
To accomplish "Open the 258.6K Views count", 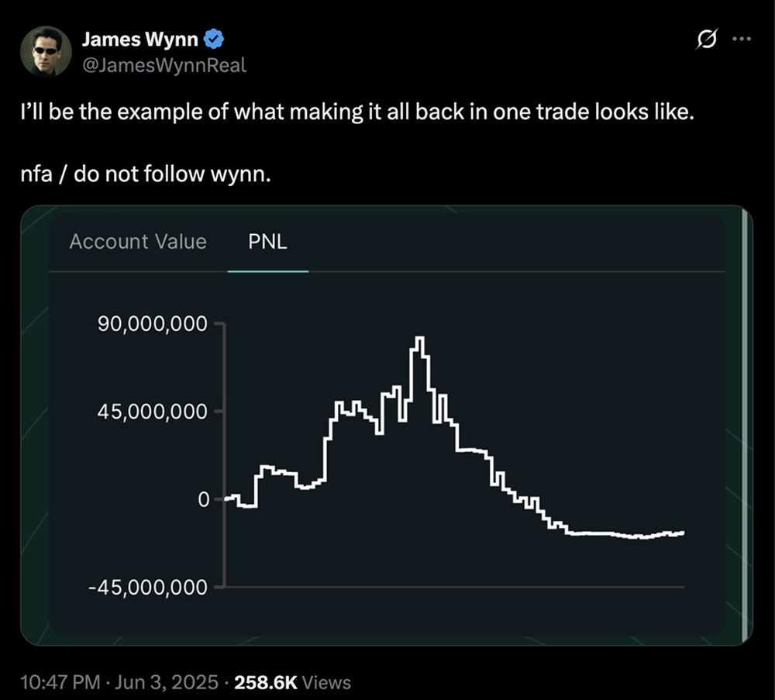I will (292, 683).
